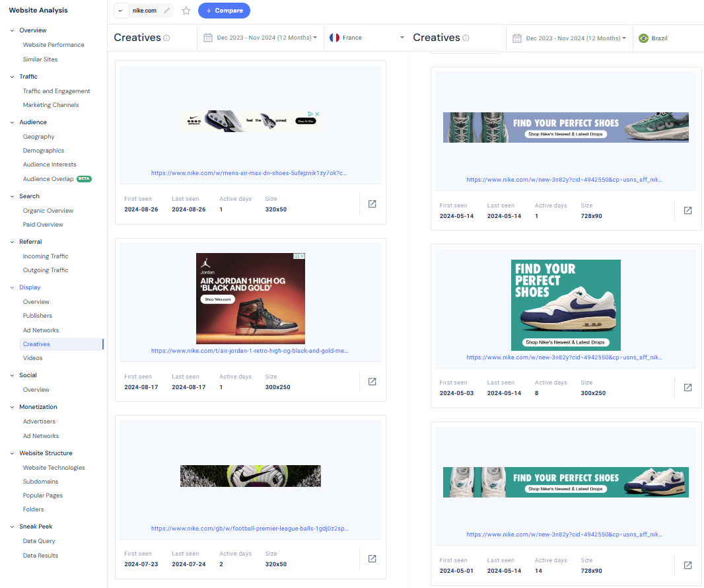The width and height of the screenshot is (704, 588).
Task: Open the left date range dropdown
Action: 260,38
